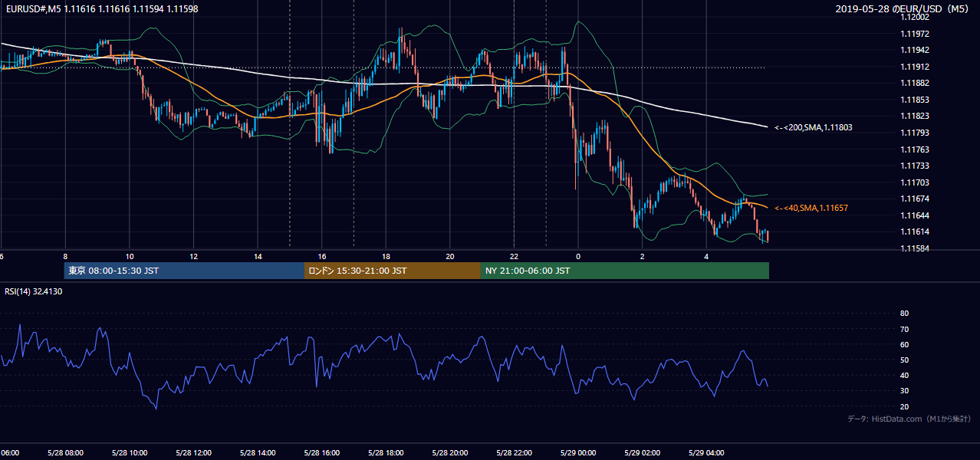
Task: Click price axis value 1.11584
Action: pos(915,248)
